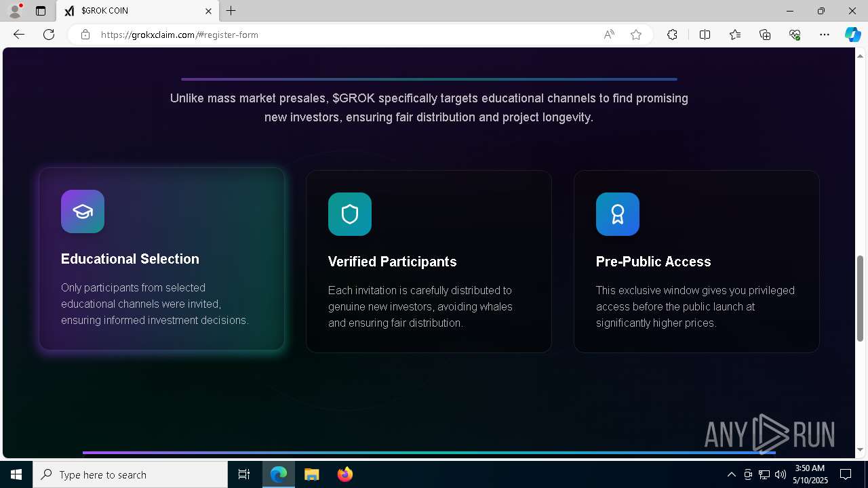Open the clock showing 3:50 AM

pos(810,474)
